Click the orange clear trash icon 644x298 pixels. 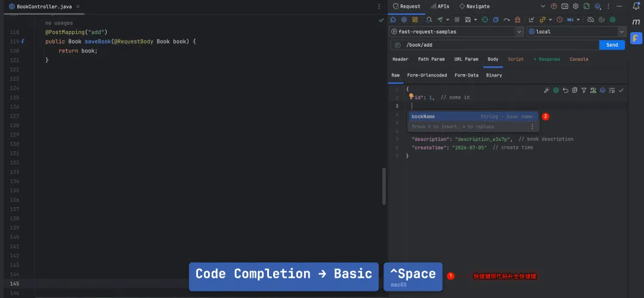[518, 20]
